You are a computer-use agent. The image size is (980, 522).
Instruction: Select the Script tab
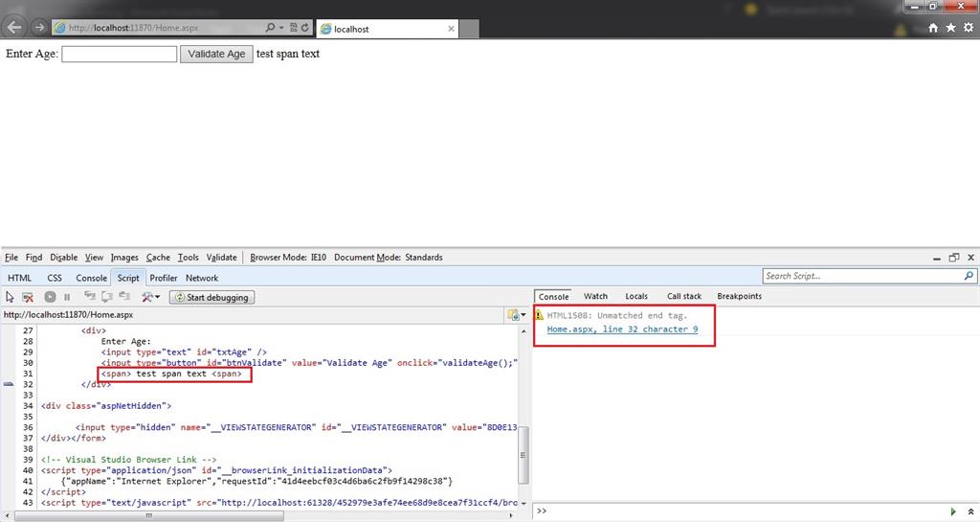(x=128, y=278)
